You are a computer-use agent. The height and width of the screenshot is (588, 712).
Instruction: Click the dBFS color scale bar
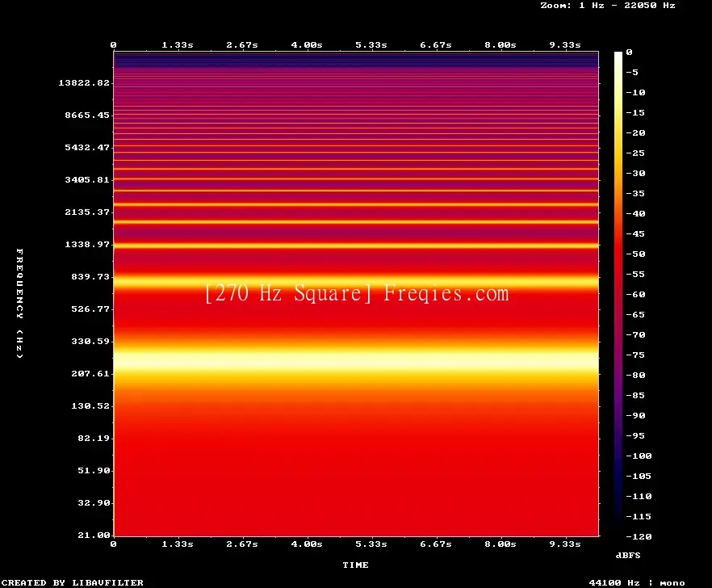(x=618, y=294)
